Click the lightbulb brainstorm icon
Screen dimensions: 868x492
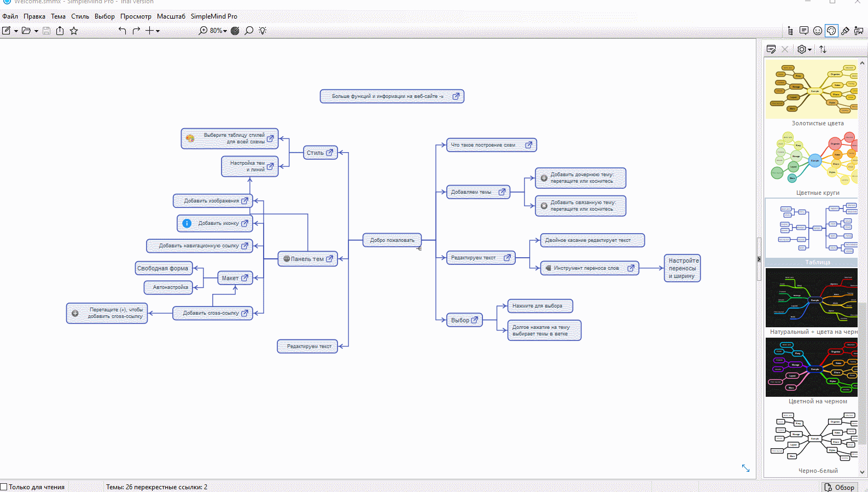[263, 31]
